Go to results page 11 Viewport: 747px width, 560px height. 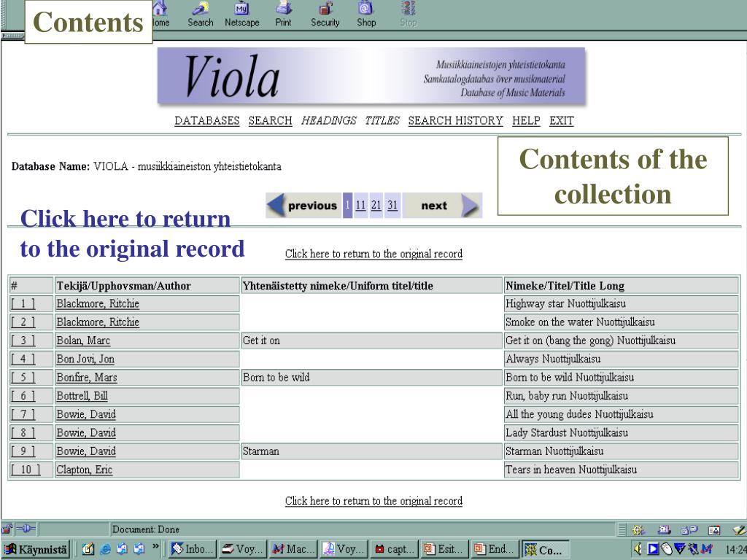(360, 205)
